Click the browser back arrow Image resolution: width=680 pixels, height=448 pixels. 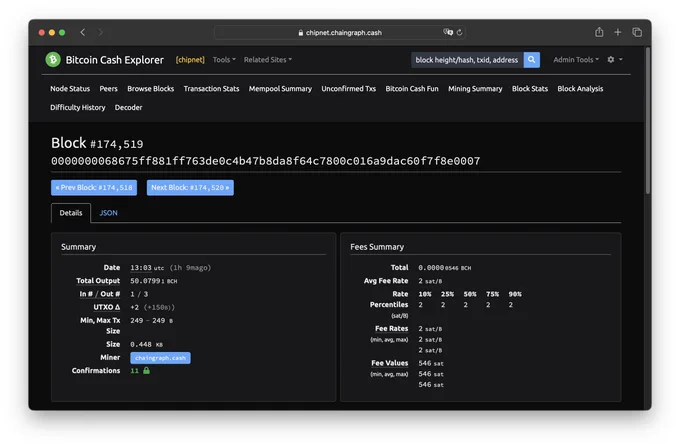coord(82,32)
